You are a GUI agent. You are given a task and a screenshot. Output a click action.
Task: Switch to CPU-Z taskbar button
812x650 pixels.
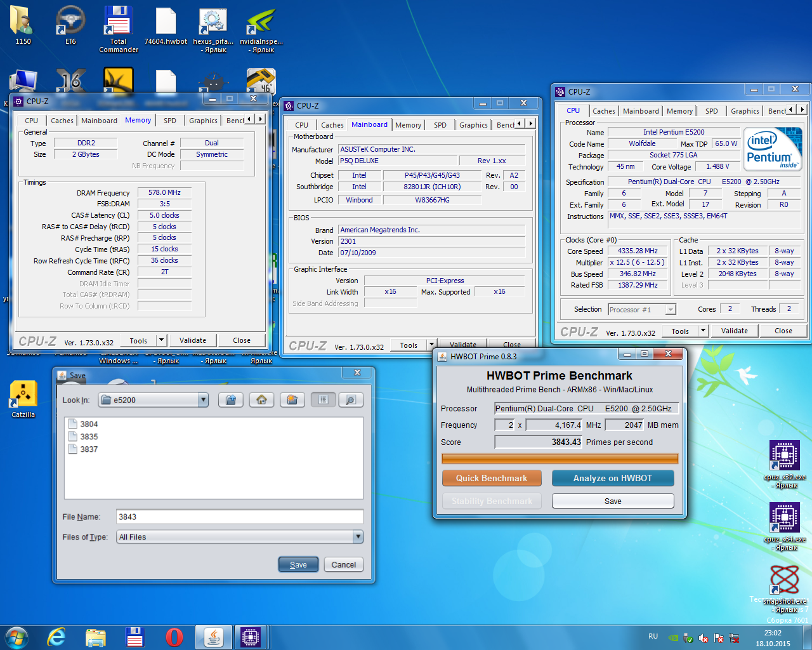pyautogui.click(x=251, y=637)
